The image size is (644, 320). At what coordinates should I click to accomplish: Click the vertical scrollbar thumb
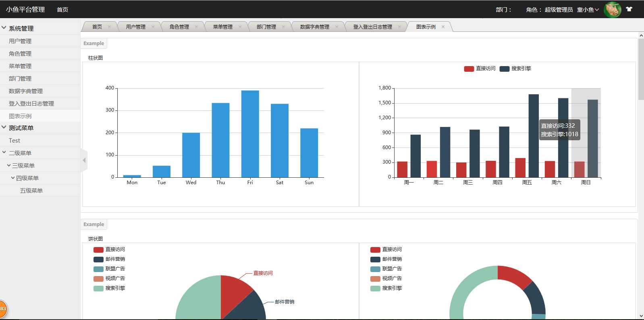[x=641, y=69]
